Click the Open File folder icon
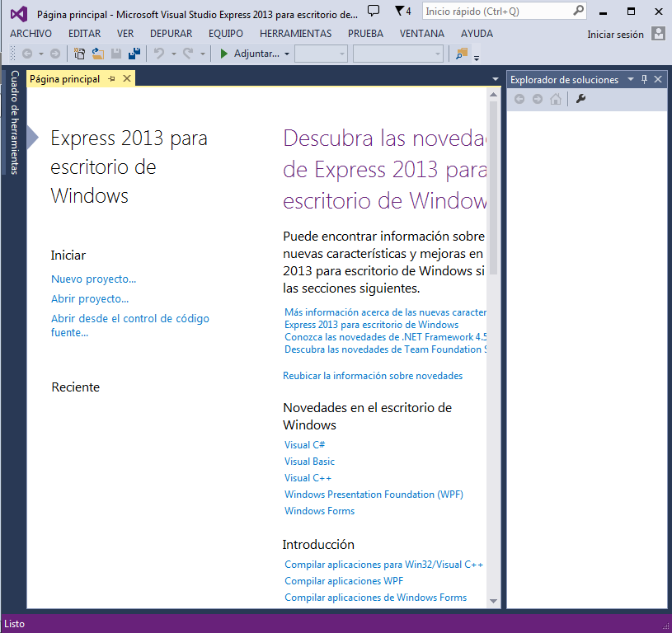Image resolution: width=672 pixels, height=633 pixels. pyautogui.click(x=98, y=54)
